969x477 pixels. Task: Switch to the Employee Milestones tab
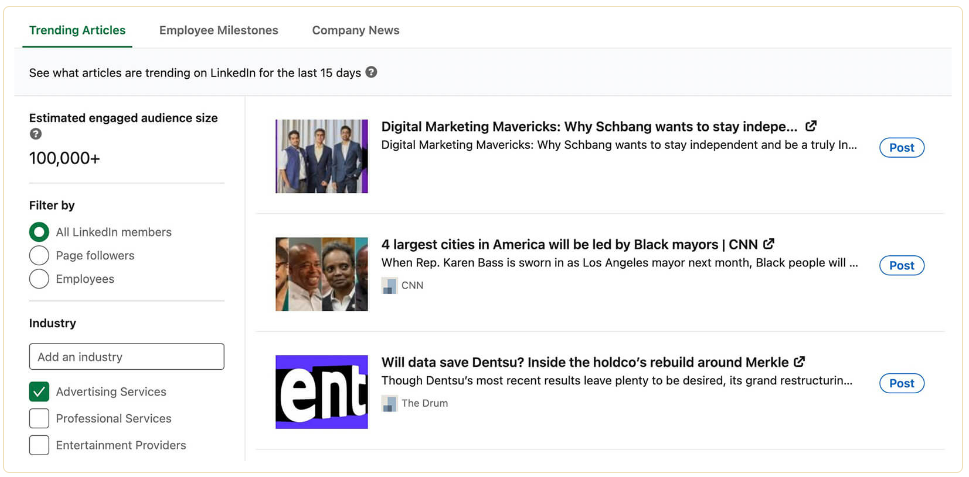[x=219, y=30]
